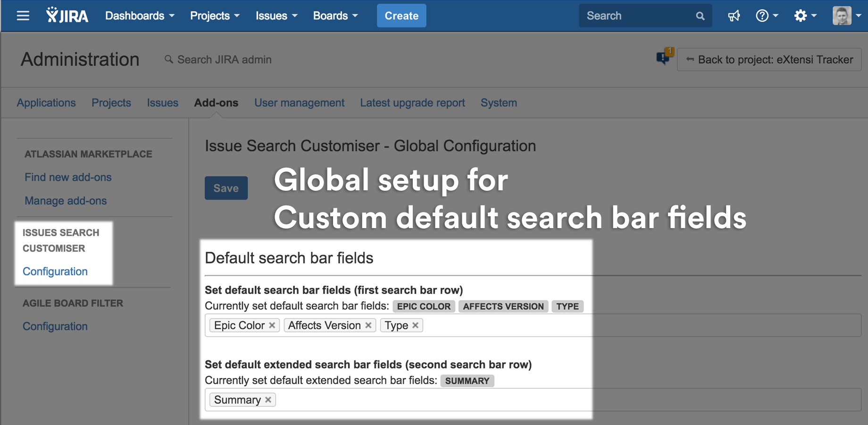Open the User management tab

tap(300, 102)
